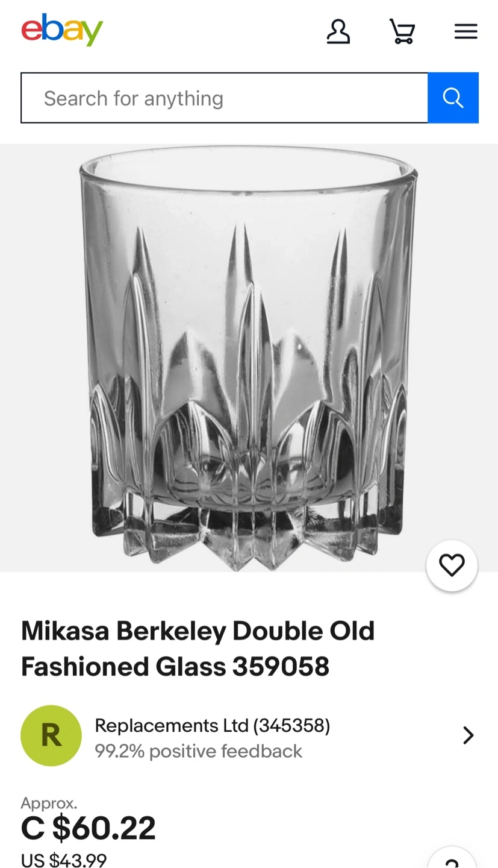Open the Mikasa glass product image
The height and width of the screenshot is (868, 498).
[x=248, y=359]
